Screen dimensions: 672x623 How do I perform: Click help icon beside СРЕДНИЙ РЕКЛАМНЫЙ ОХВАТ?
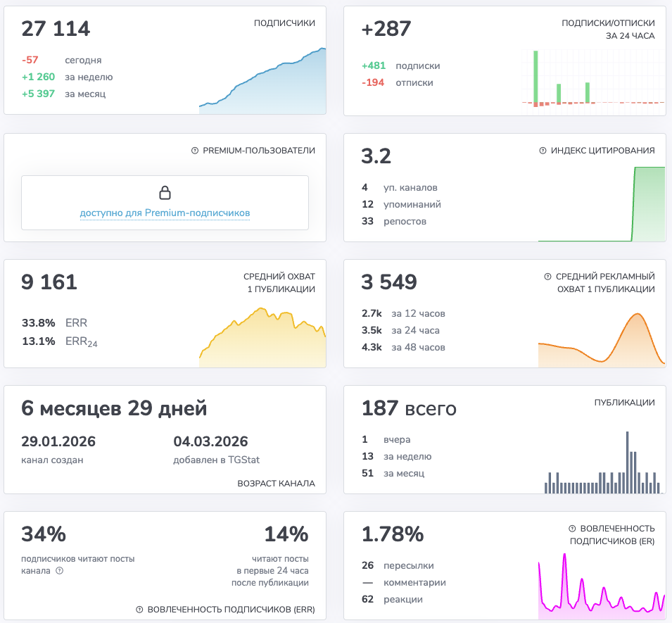click(x=547, y=277)
